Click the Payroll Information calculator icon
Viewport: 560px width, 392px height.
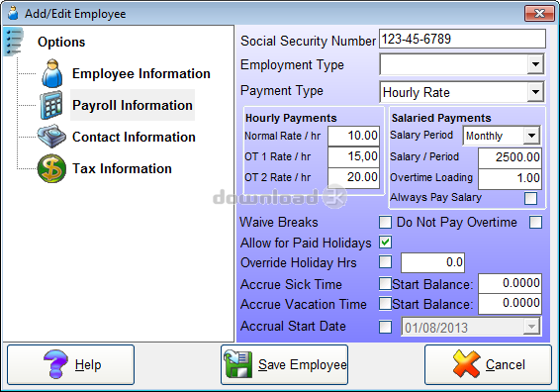(51, 105)
